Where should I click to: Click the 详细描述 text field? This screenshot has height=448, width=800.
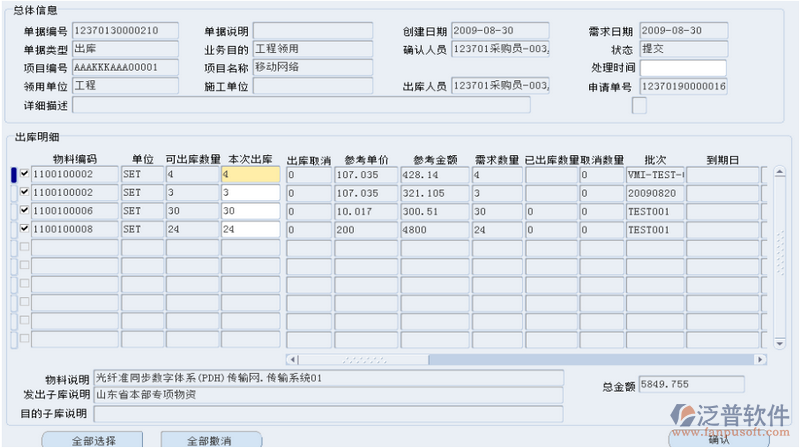(301, 105)
